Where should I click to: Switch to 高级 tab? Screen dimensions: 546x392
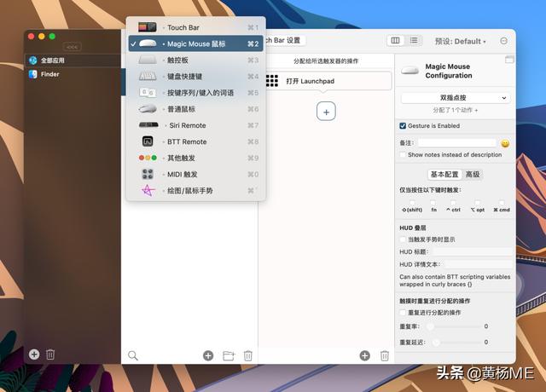pos(473,174)
